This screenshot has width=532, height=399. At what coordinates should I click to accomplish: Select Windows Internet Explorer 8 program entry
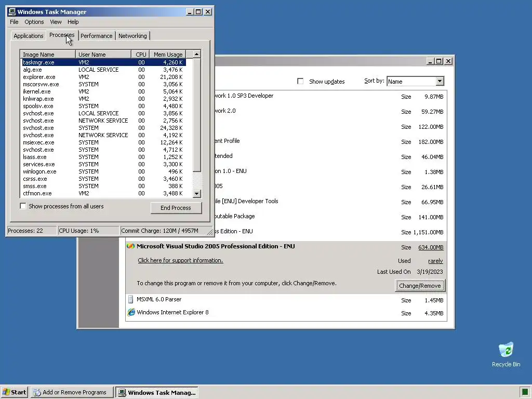[286, 313]
